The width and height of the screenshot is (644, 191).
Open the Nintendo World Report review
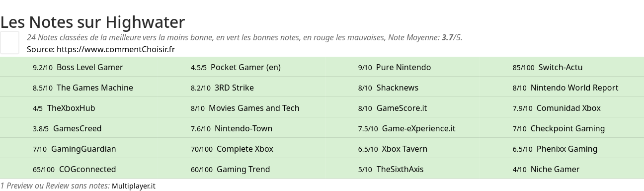[x=574, y=88]
